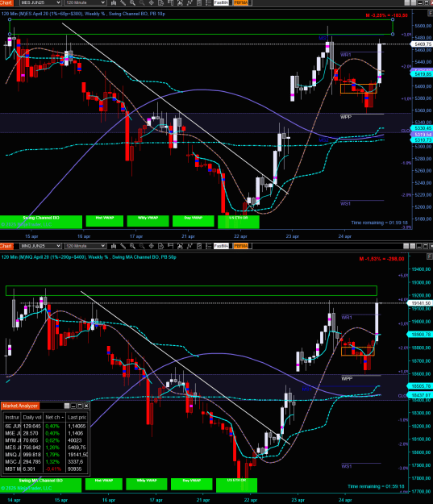Open MES JUN25 instrument dropdown
Screen dimensions: 433x504
[x=40, y=2]
